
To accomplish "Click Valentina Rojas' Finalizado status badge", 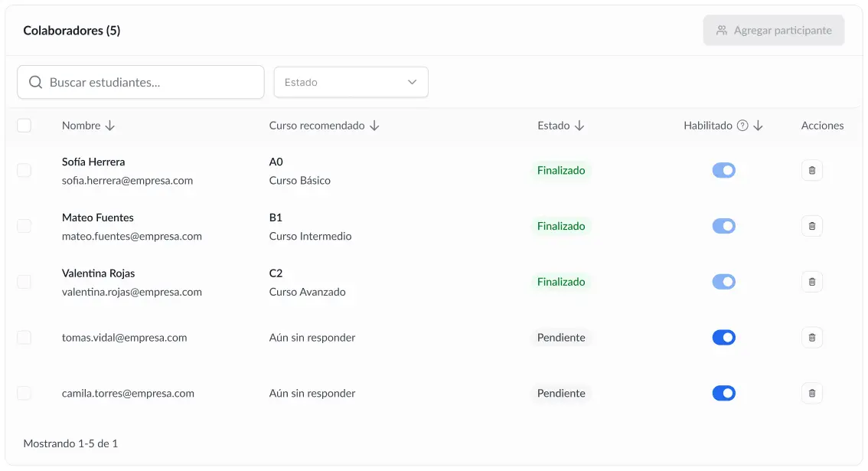I will click(x=561, y=282).
